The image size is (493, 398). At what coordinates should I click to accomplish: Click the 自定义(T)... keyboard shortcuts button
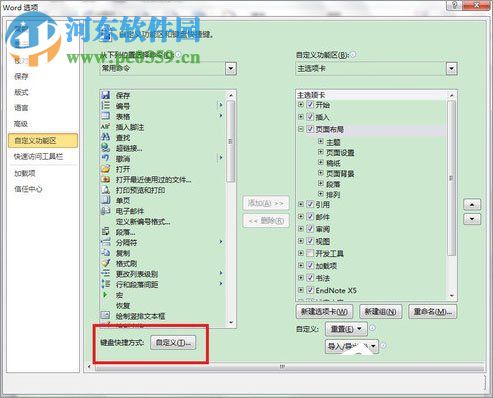coord(173,342)
